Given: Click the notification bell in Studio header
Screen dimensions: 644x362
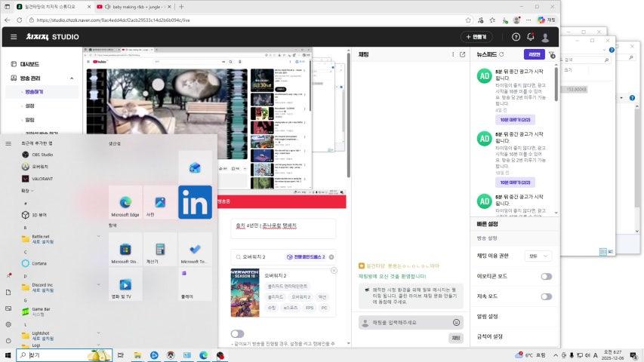Looking at the screenshot, I should pos(531,36).
